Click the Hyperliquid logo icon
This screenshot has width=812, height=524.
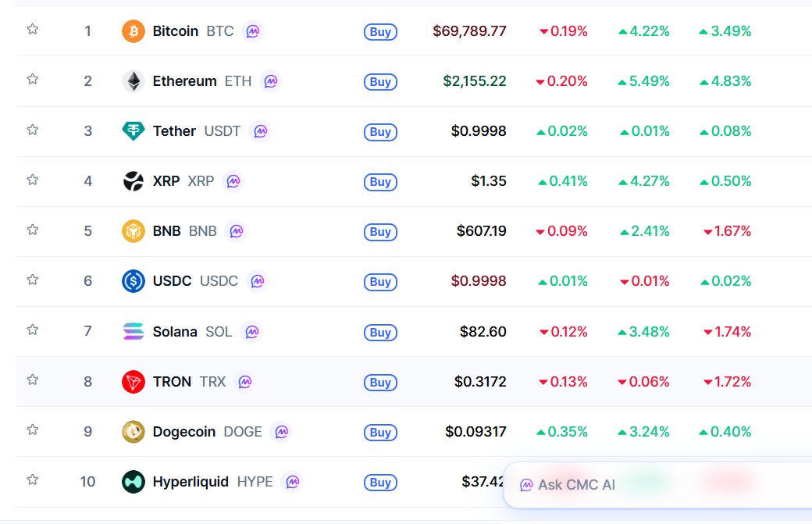click(x=134, y=482)
